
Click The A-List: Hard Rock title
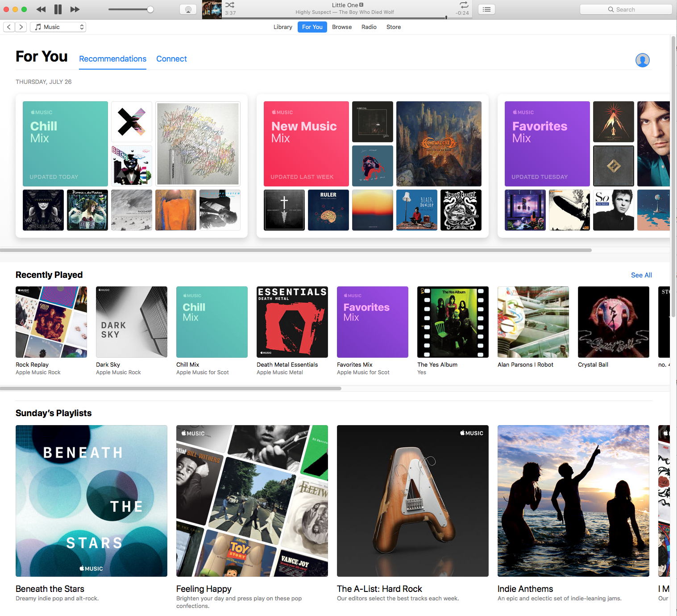(x=379, y=589)
